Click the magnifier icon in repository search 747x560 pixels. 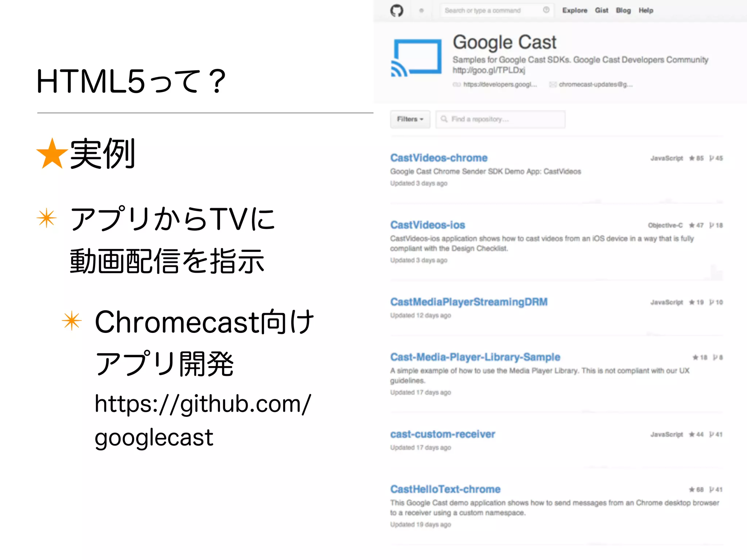click(444, 119)
